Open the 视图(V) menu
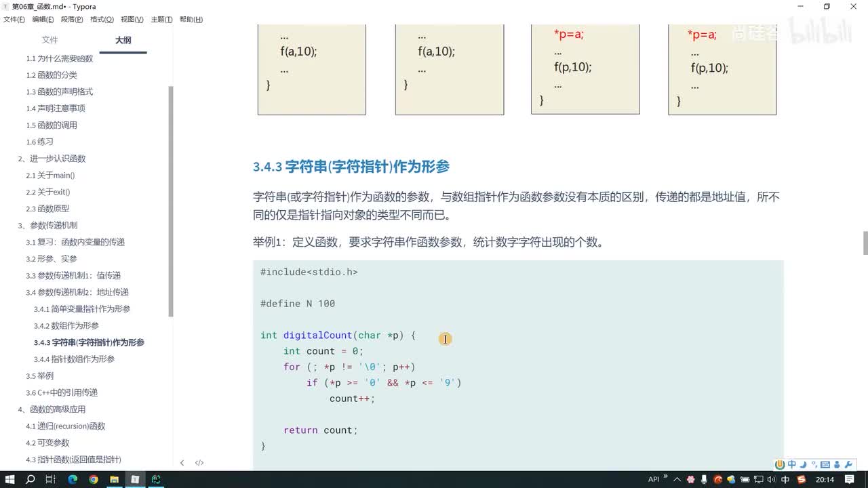Screen dimensions: 868x488 [x=132, y=20]
